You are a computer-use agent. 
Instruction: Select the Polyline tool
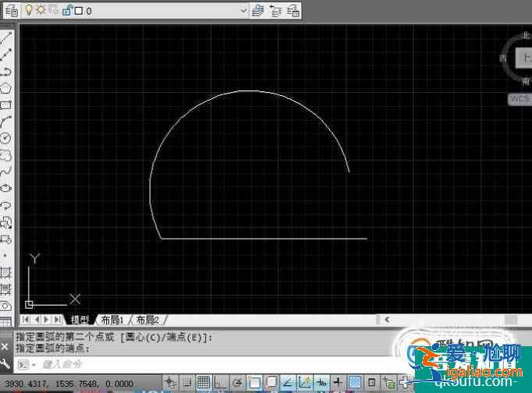point(5,72)
